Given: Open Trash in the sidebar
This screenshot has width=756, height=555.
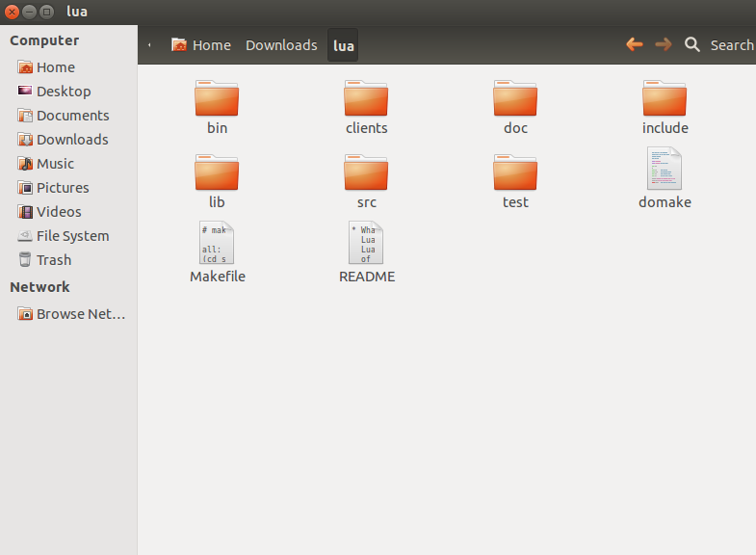Looking at the screenshot, I should (68, 260).
